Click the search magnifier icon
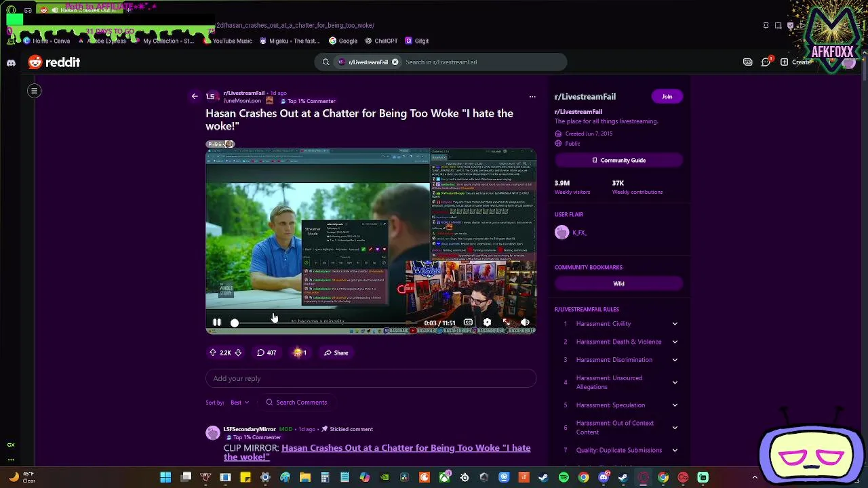The width and height of the screenshot is (868, 488). [325, 62]
